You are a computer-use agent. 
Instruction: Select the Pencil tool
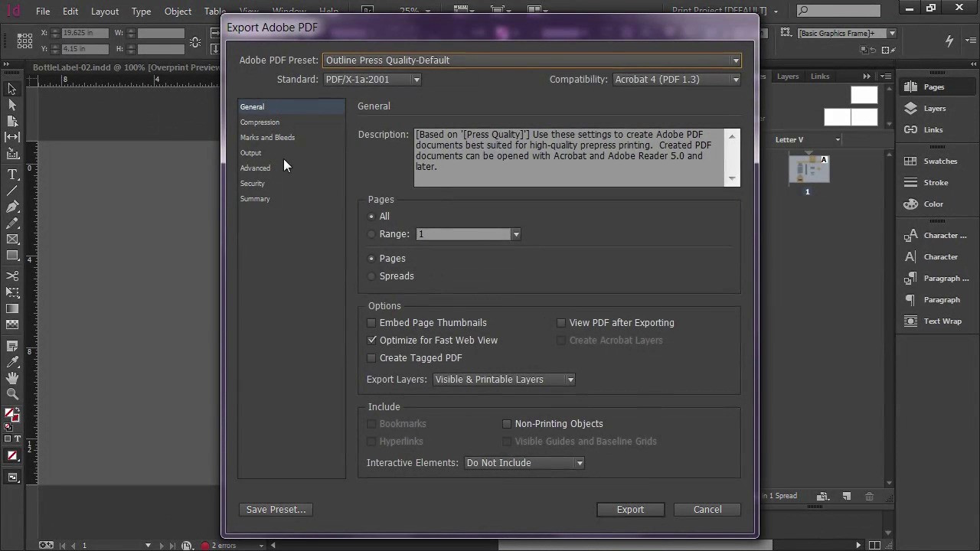click(x=12, y=223)
